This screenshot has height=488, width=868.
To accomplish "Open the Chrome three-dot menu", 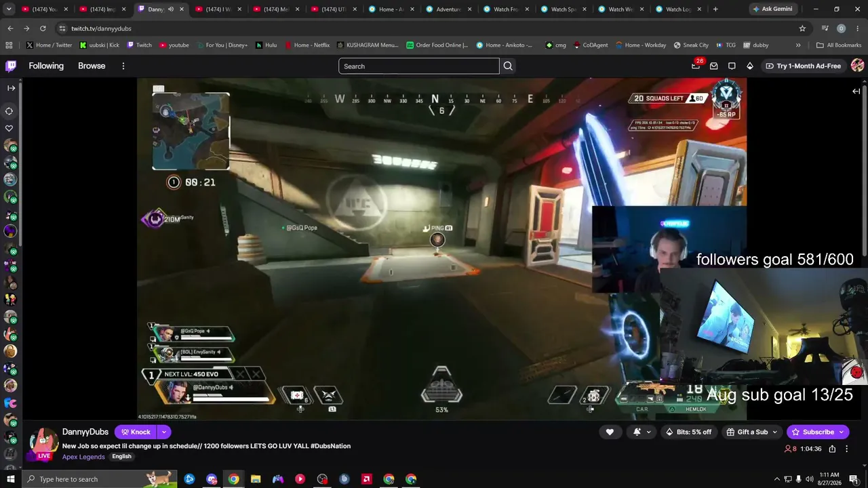I will pyautogui.click(x=857, y=28).
